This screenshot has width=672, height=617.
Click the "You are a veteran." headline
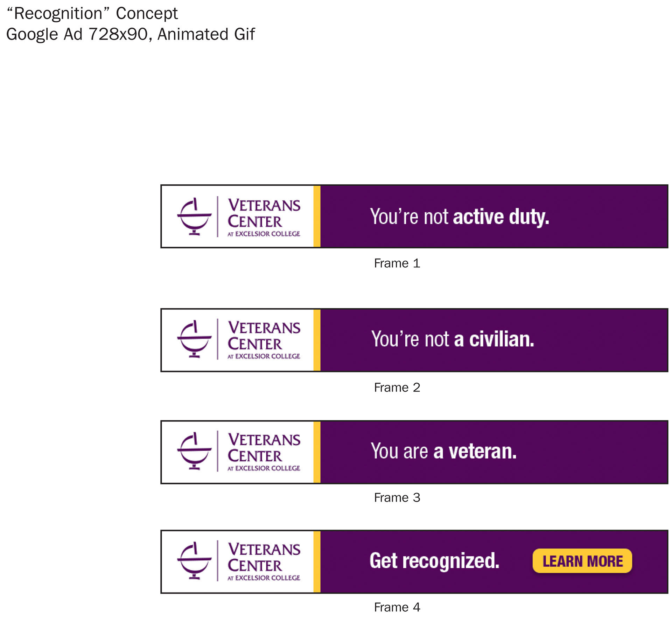pos(443,451)
